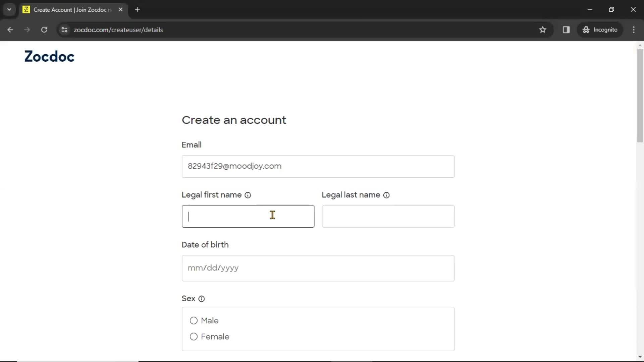Close the Create Account tab
Image resolution: width=644 pixels, height=362 pixels.
[121, 9]
